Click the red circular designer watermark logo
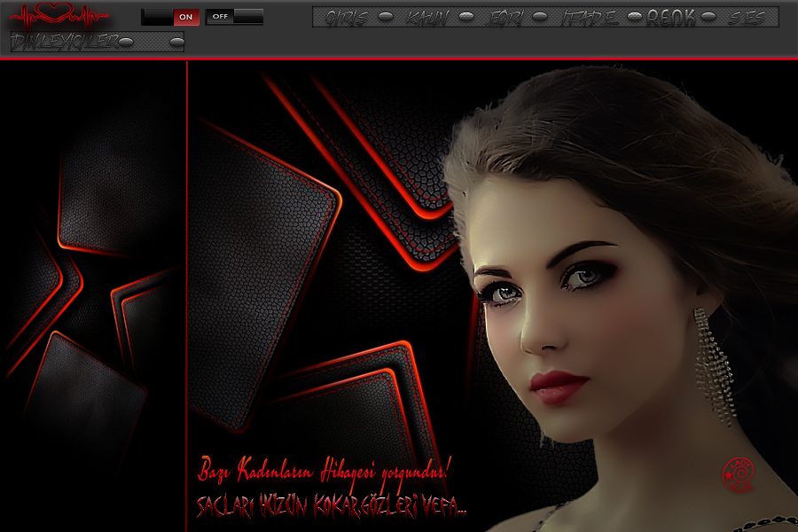 coord(738,474)
